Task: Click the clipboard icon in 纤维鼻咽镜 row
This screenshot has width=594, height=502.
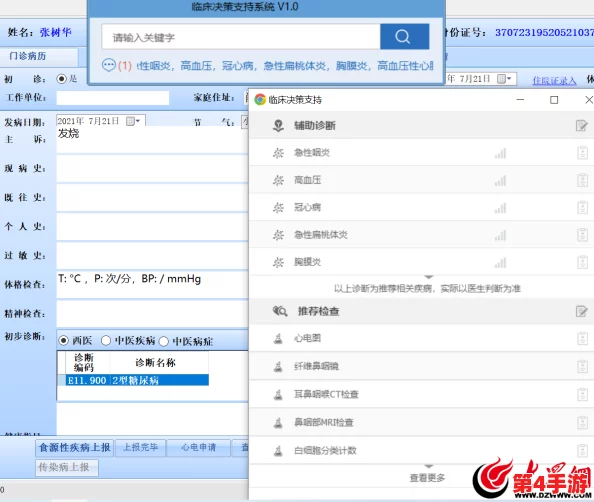Action: tap(583, 366)
